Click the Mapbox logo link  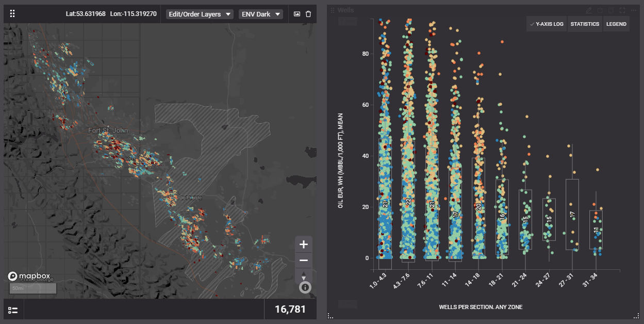29,276
